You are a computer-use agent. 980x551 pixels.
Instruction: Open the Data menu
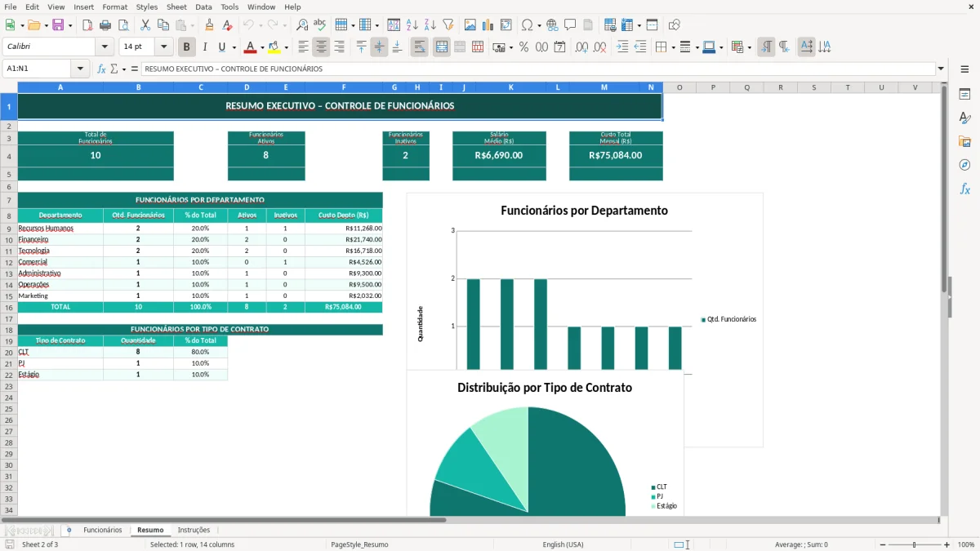[x=203, y=7]
